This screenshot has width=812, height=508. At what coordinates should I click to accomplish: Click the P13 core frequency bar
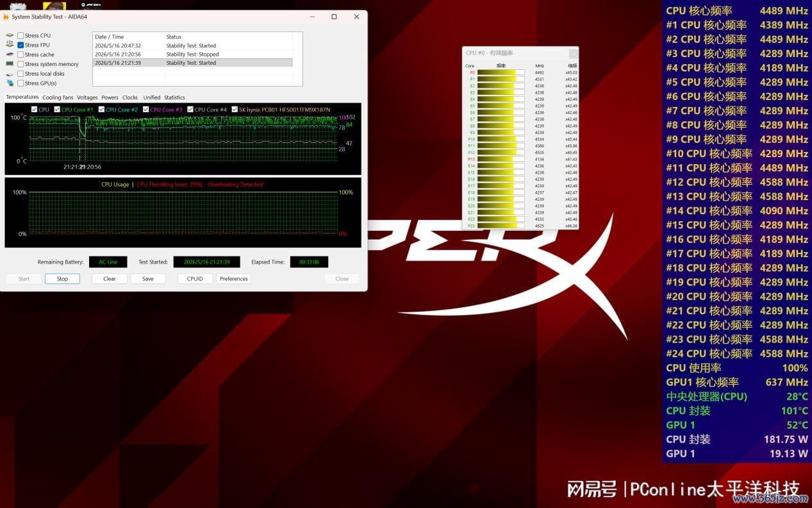(501, 159)
